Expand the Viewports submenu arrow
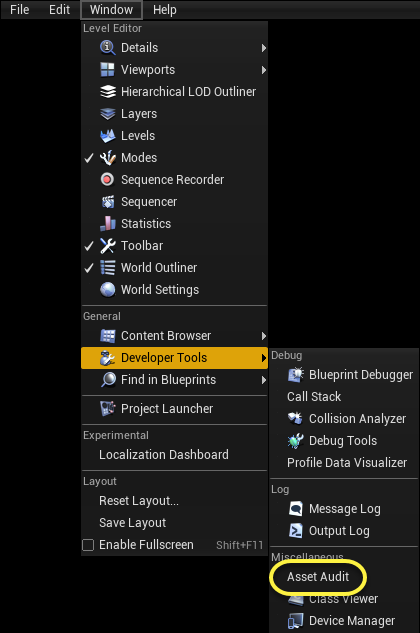This screenshot has height=633, width=420. tap(263, 70)
